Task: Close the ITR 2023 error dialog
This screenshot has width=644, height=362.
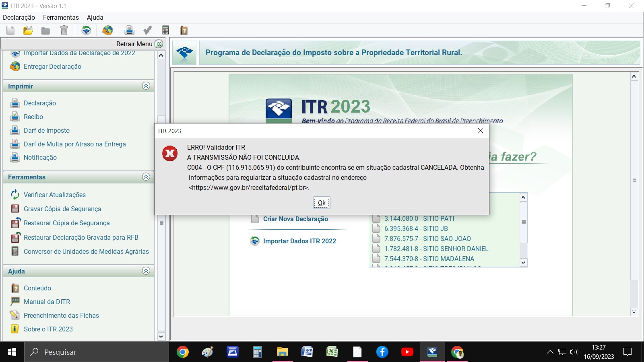Action: coord(480,131)
